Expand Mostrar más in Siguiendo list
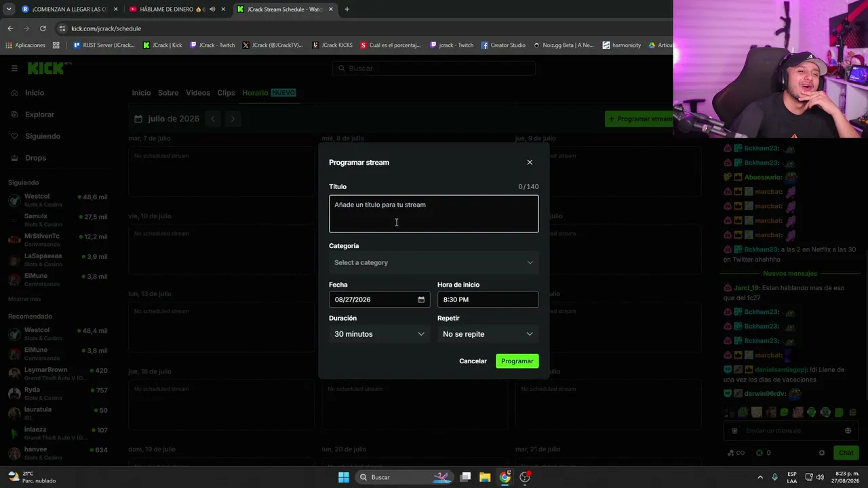Screen dimensions: 868x488 point(24,299)
